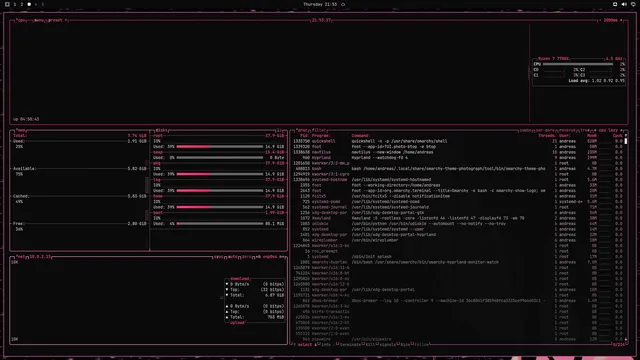640x360 pixels.
Task: Activate the process filter field
Action: pos(319,130)
